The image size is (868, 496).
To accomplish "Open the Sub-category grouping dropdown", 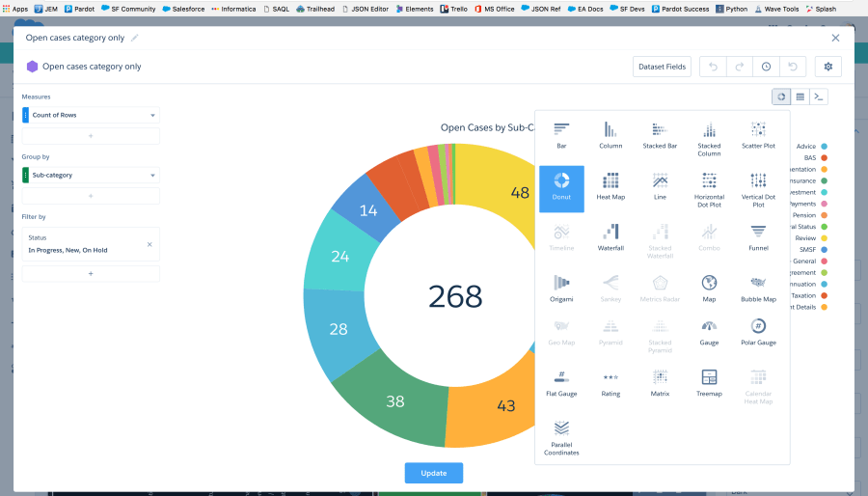I will click(x=152, y=176).
